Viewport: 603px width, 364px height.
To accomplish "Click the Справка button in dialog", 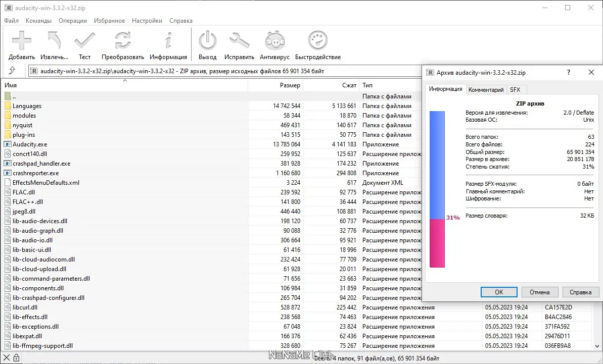I will point(580,292).
